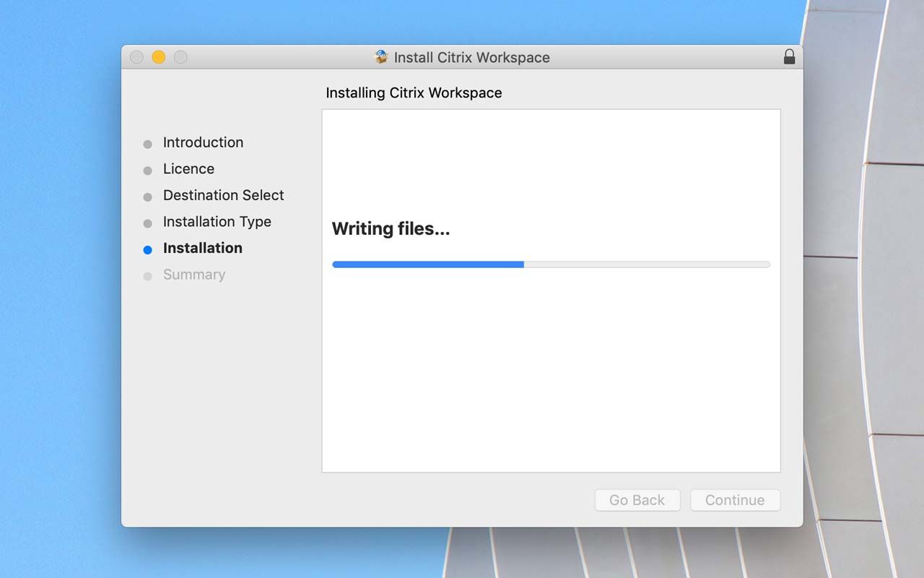Screen dimensions: 924x578
Task: Click the "Installing Citrix Workspace" heading
Action: (x=414, y=93)
